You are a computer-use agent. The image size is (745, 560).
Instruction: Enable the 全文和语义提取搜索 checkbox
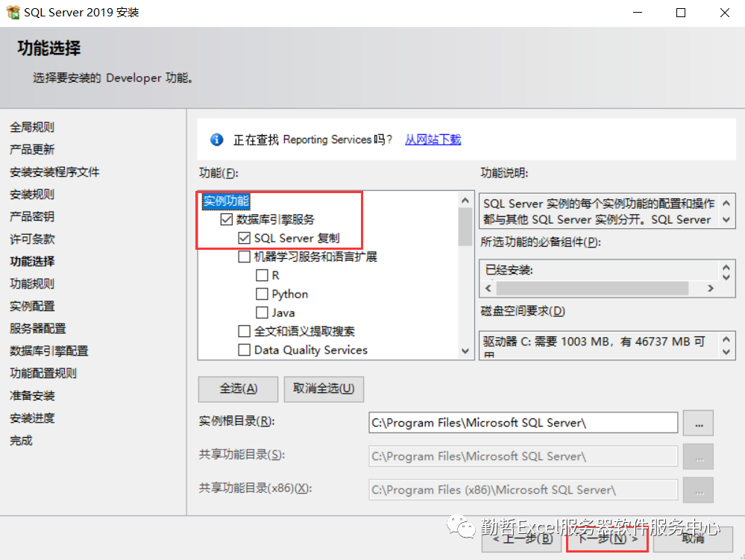point(244,331)
